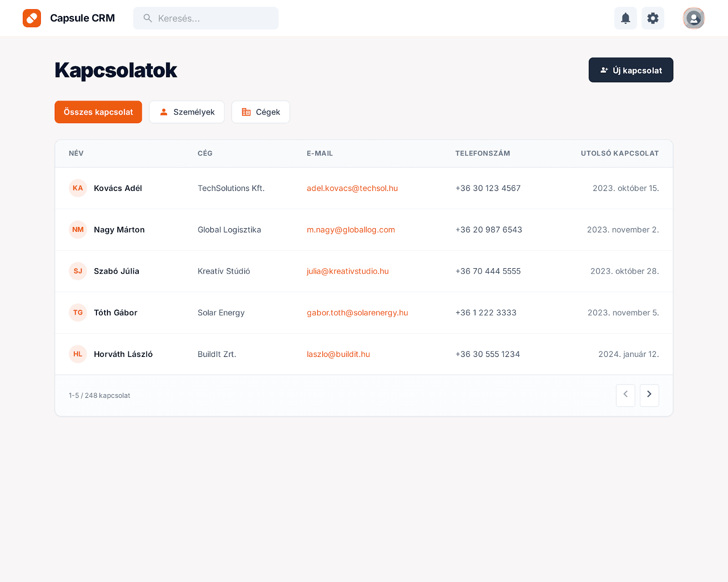Click the profile avatar icon
The height and width of the screenshot is (582, 728).
(x=693, y=18)
